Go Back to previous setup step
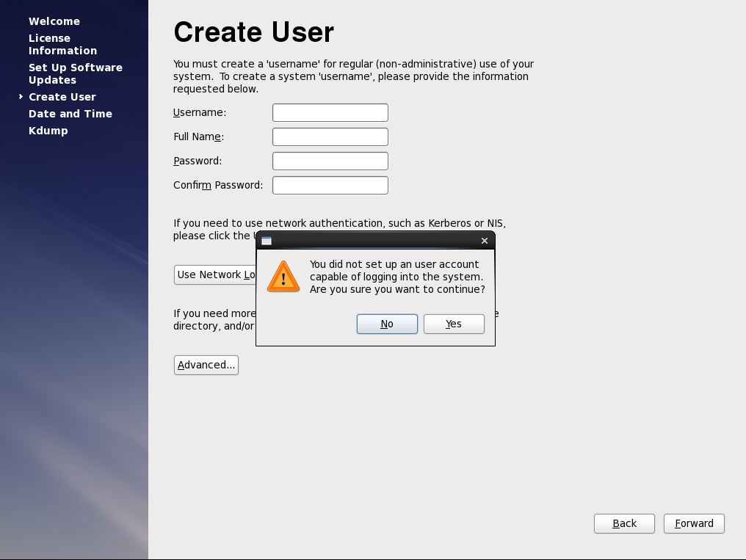 coord(624,523)
